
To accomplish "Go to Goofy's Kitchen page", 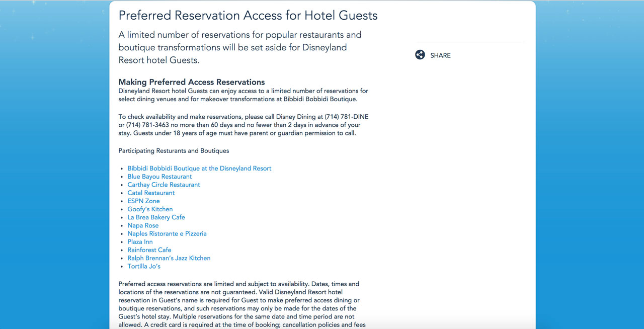I will [150, 209].
